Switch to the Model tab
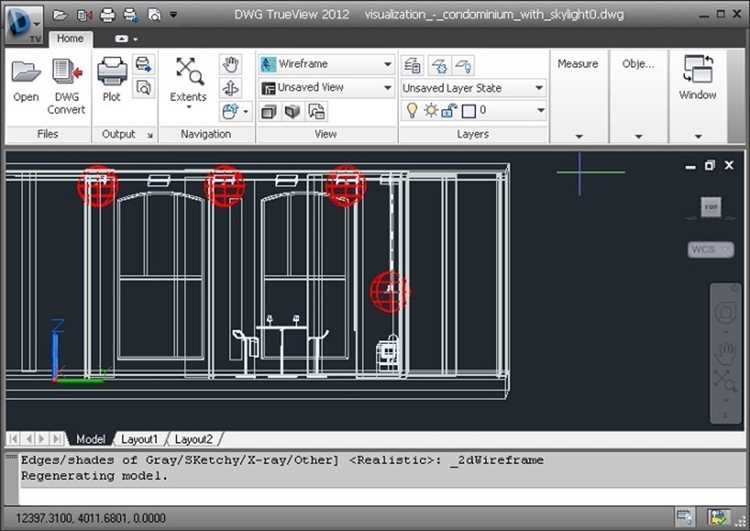Screen dimensions: 750x531 (91, 439)
